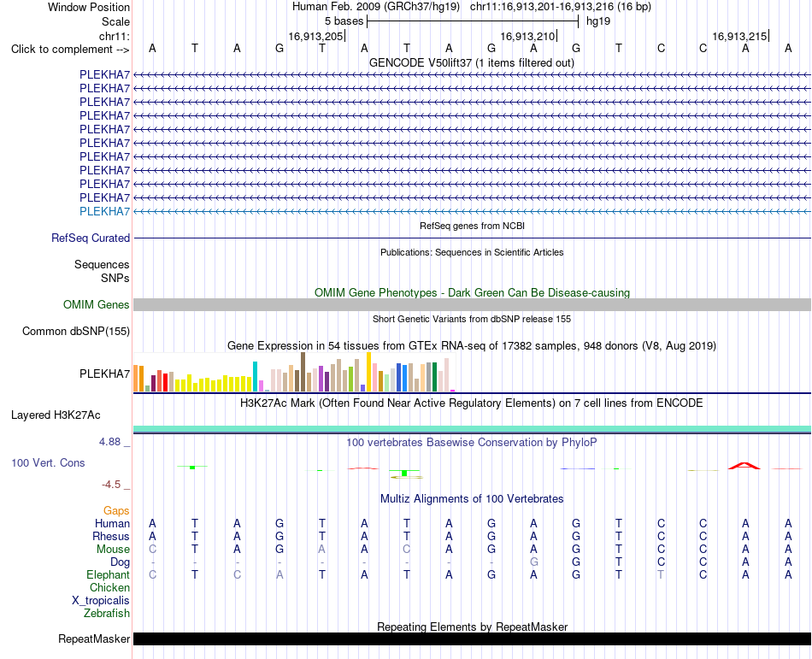Screen dimensions: 812x659
Task: Click the 'X_tropicalis' species label
Action: coord(101,601)
